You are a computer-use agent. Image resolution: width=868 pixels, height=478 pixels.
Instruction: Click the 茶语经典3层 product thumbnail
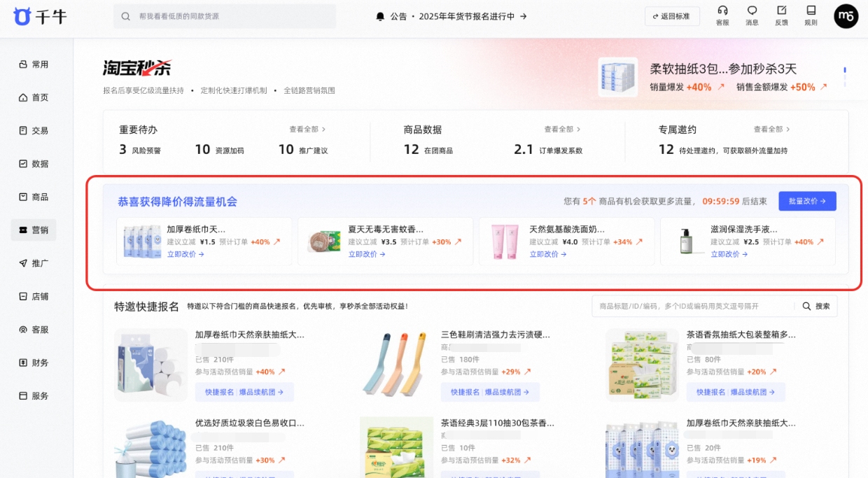[x=396, y=448]
